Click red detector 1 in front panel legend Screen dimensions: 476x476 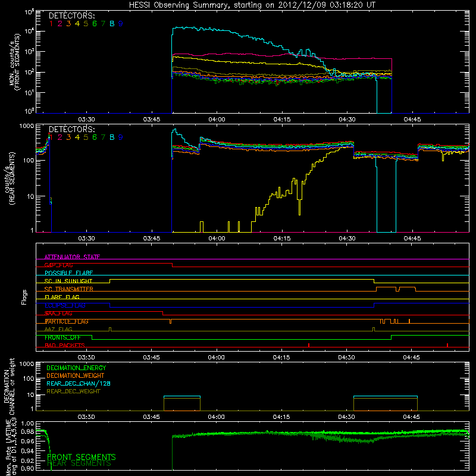[x=51, y=24]
